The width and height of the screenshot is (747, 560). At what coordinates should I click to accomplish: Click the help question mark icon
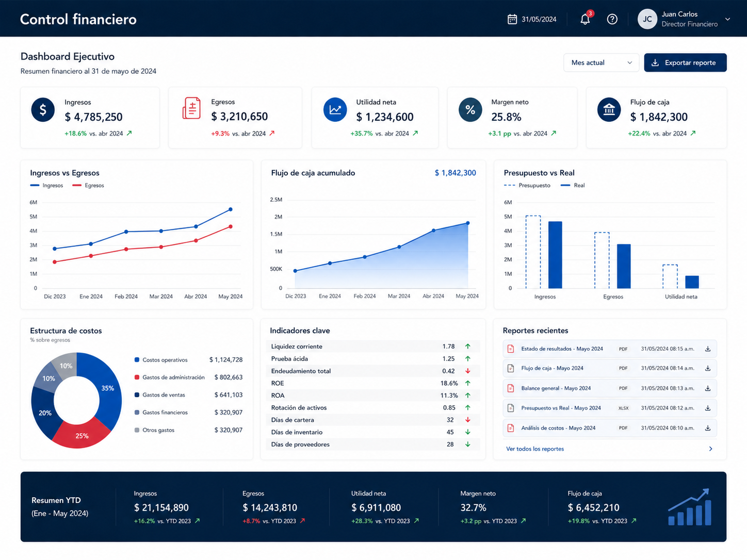(612, 20)
